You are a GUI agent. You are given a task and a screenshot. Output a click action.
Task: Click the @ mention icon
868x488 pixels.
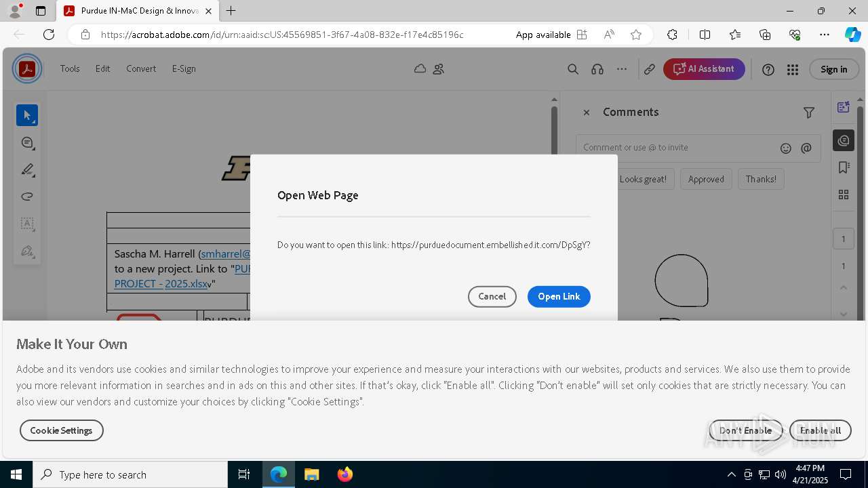806,148
